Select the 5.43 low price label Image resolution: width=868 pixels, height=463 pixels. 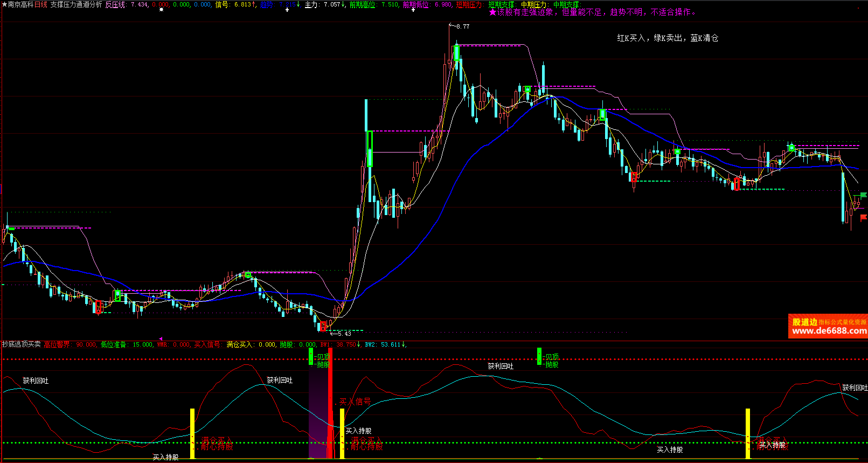(344, 334)
